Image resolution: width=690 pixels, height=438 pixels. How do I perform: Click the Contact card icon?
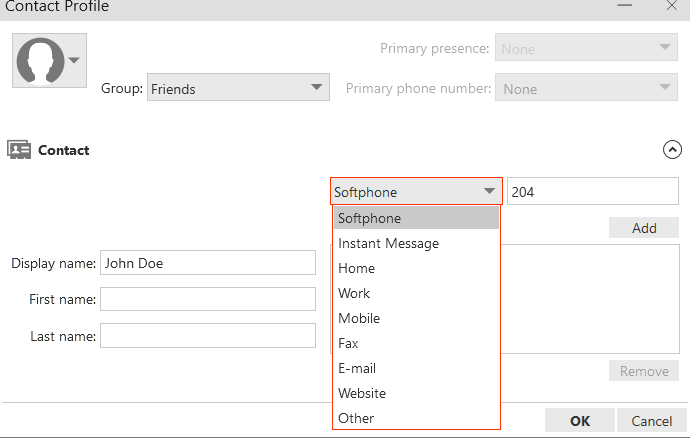[x=19, y=150]
